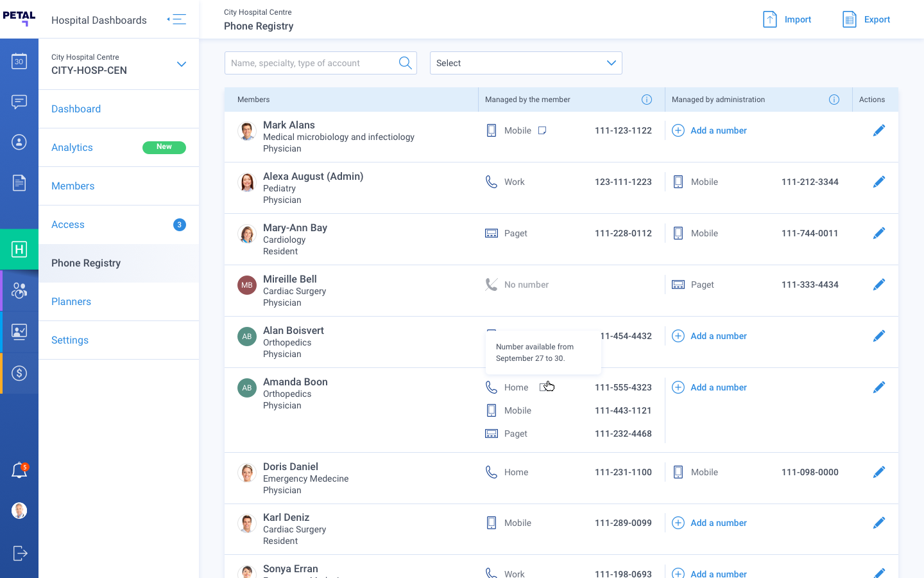
Task: Click the Export button
Action: [866, 19]
